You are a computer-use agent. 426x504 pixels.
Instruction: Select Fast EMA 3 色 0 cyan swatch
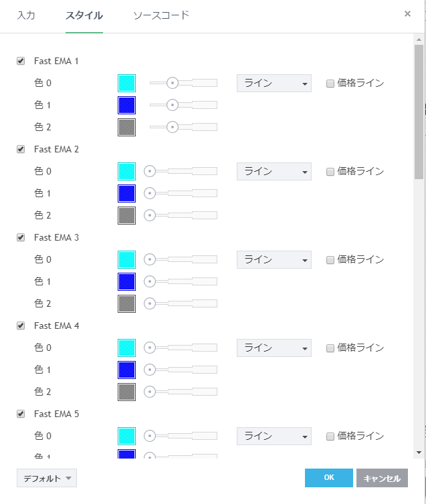coord(126,259)
